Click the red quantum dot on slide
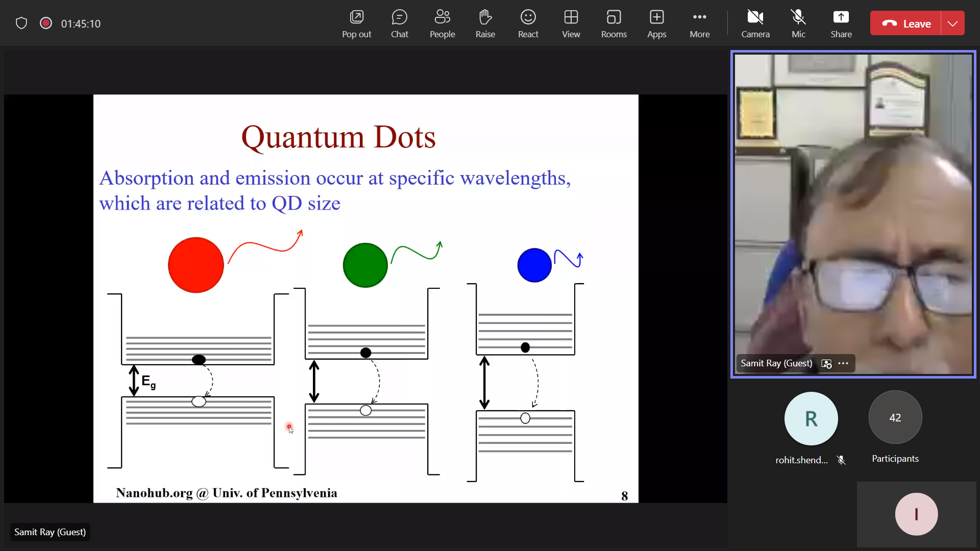 pyautogui.click(x=196, y=265)
